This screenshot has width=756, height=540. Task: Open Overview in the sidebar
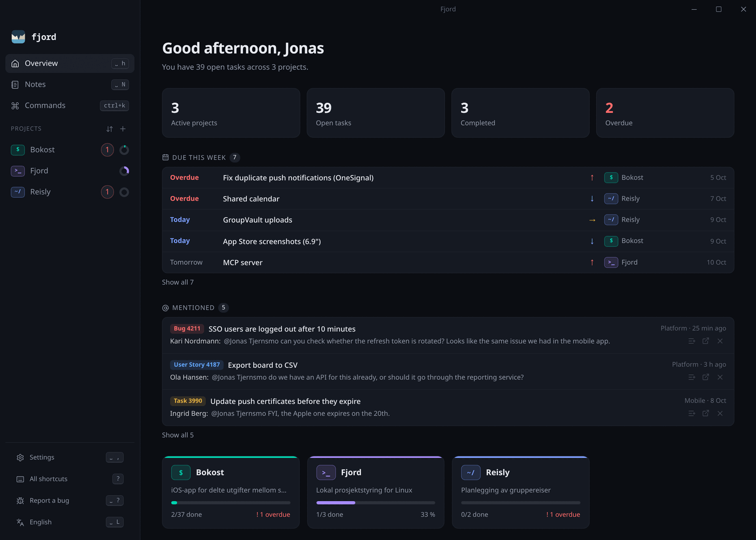pyautogui.click(x=70, y=63)
